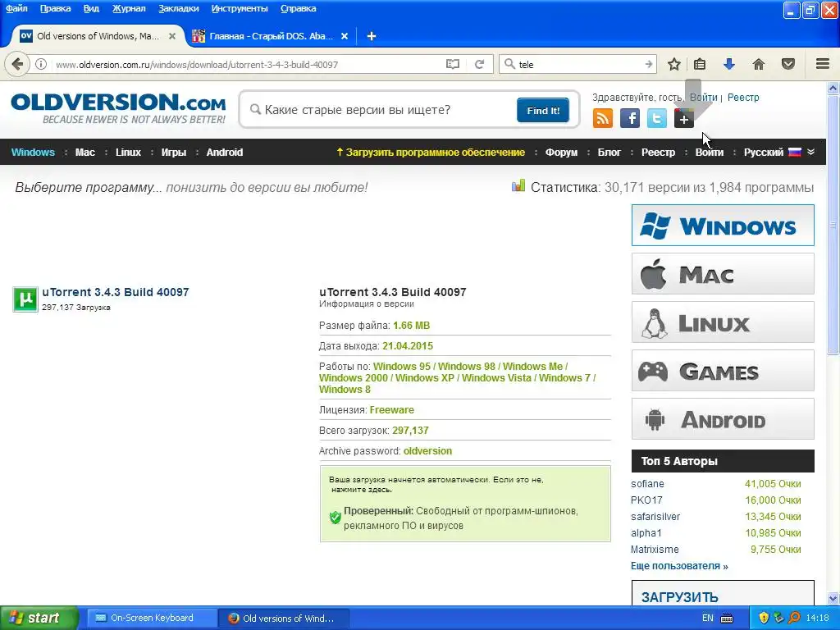Screen dimensions: 840x630
Task: Open Mac in the black navigation bar
Action: coord(85,152)
